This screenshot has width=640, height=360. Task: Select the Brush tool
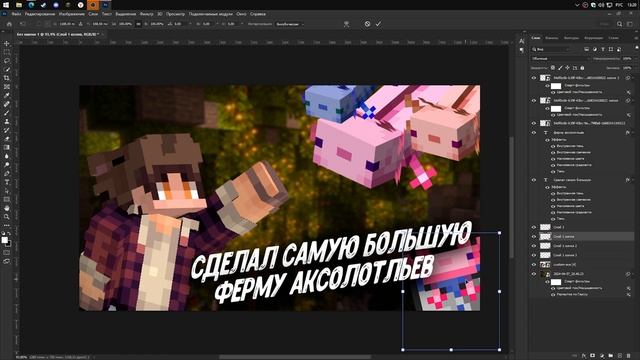pos(7,113)
